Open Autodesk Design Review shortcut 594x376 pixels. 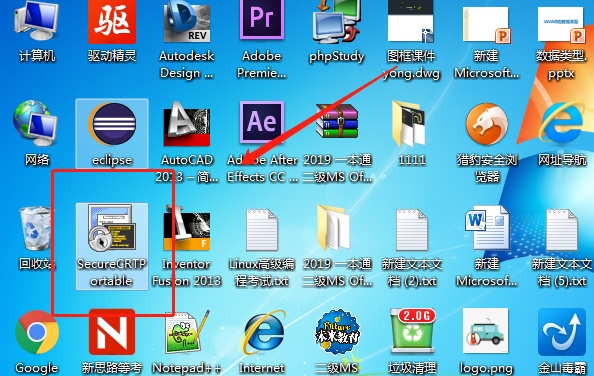[187, 21]
